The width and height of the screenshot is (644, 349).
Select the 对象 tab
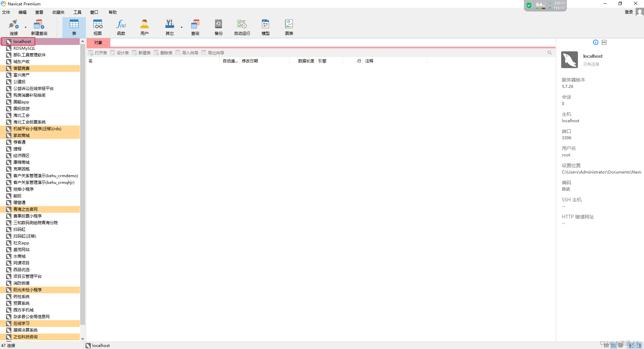coord(98,43)
